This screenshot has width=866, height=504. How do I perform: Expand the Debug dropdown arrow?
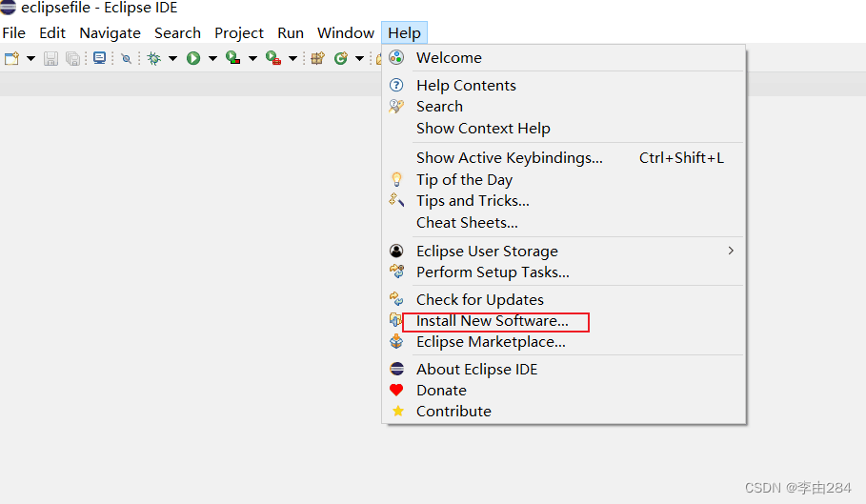pyautogui.click(x=172, y=58)
